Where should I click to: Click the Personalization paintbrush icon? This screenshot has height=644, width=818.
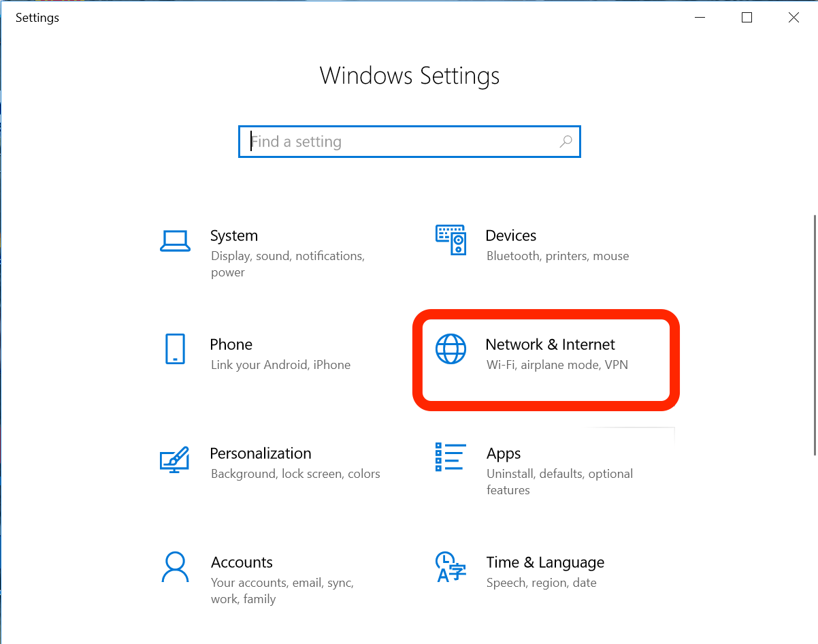point(175,460)
